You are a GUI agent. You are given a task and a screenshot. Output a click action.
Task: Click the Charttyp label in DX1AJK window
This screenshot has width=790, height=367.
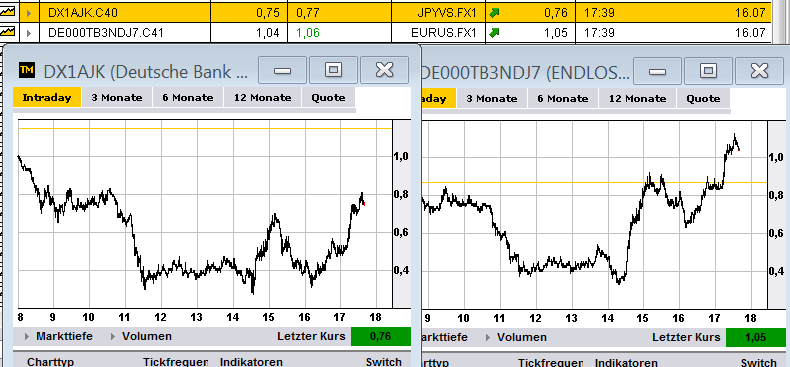point(50,361)
